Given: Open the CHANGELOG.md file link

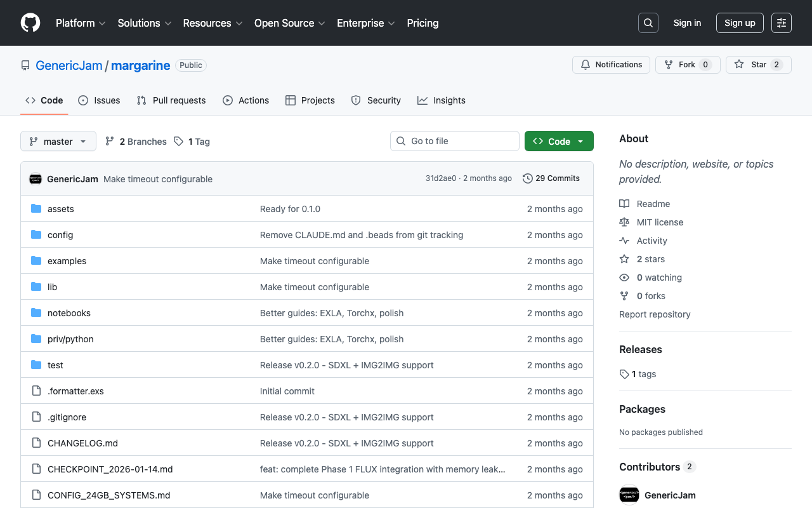Looking at the screenshot, I should 82,443.
